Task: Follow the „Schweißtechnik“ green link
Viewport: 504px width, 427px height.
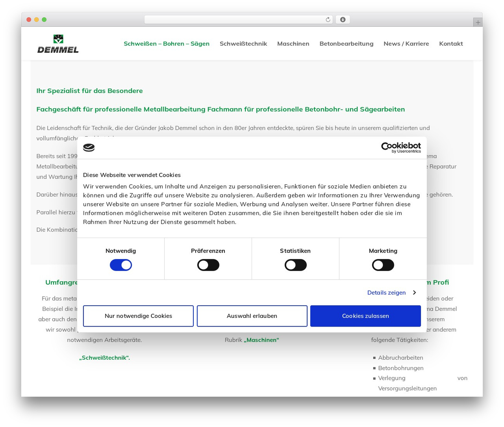Action: (104, 358)
